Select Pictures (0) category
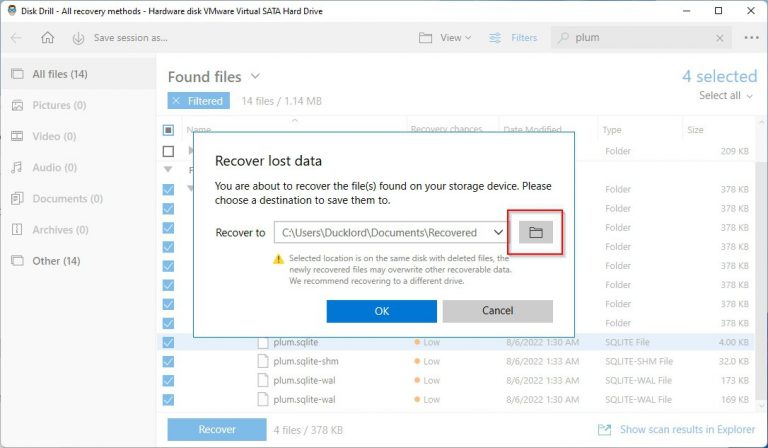Viewport: 768px width, 448px height. click(78, 105)
